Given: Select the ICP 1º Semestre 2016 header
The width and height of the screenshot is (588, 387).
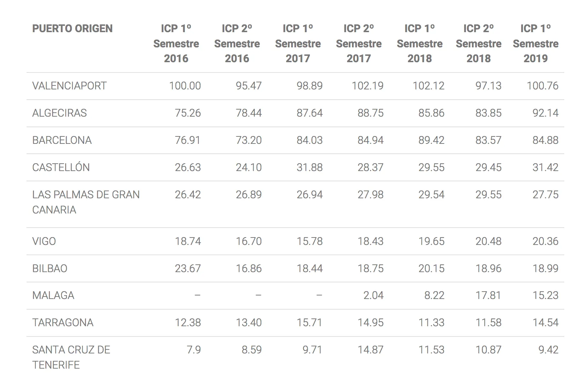Looking at the screenshot, I should tap(176, 43).
